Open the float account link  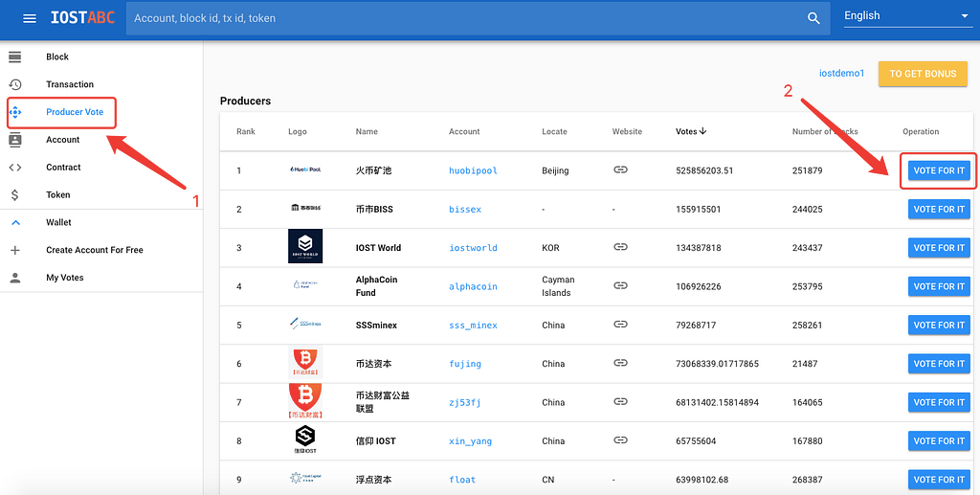(x=462, y=480)
